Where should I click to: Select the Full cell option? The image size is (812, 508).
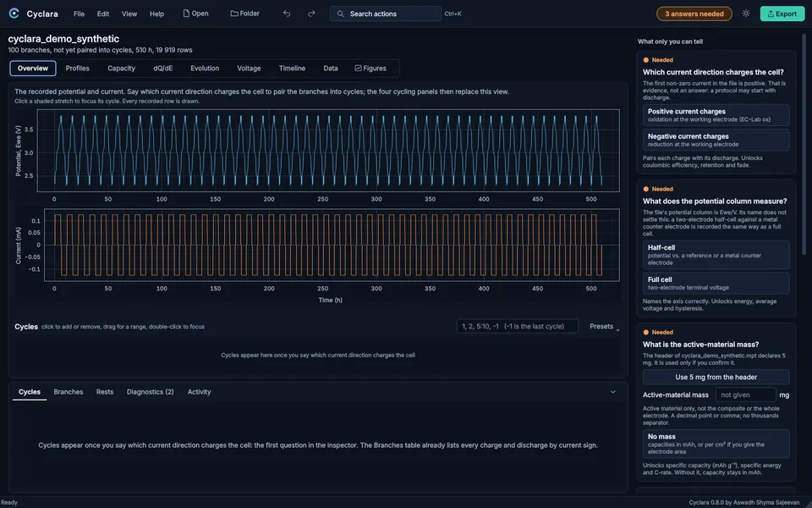716,283
